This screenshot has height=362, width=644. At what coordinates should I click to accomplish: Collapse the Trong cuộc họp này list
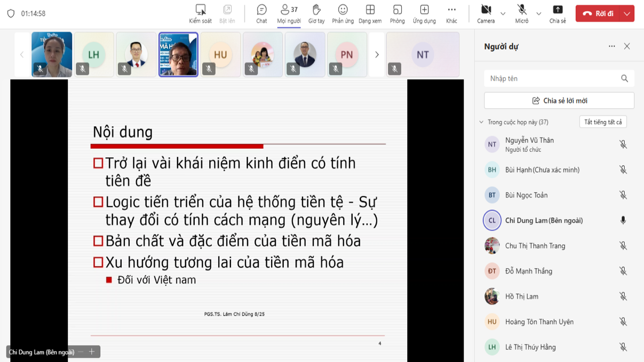pos(481,122)
